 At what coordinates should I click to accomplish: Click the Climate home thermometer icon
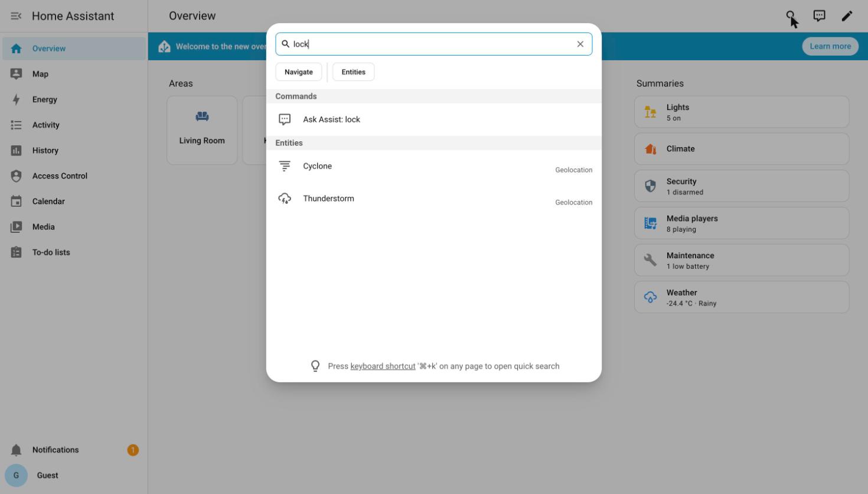[x=650, y=149]
